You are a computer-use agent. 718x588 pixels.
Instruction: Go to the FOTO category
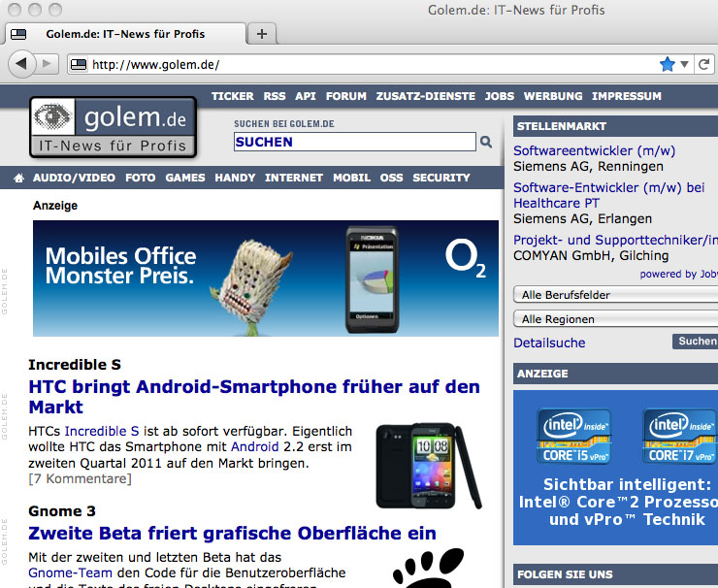click(x=141, y=178)
